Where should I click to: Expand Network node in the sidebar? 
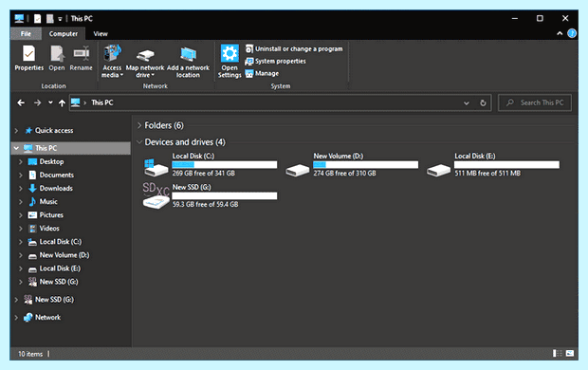pos(16,318)
